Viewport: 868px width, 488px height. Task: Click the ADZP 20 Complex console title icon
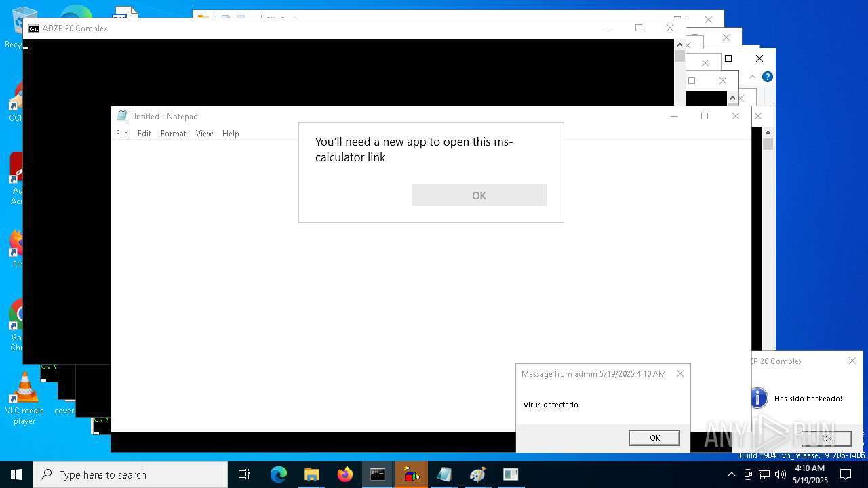[x=33, y=28]
